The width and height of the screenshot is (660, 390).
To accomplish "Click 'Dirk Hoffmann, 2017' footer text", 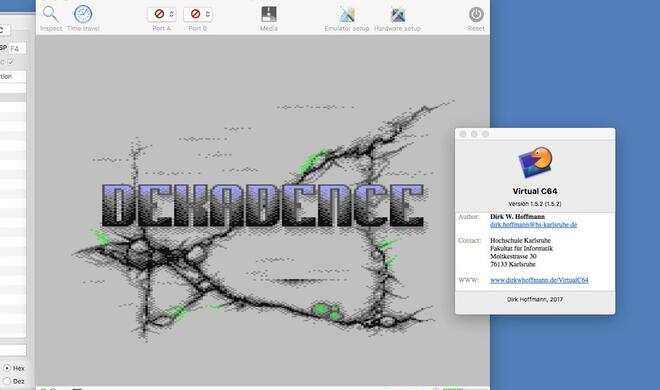I will coord(535,300).
